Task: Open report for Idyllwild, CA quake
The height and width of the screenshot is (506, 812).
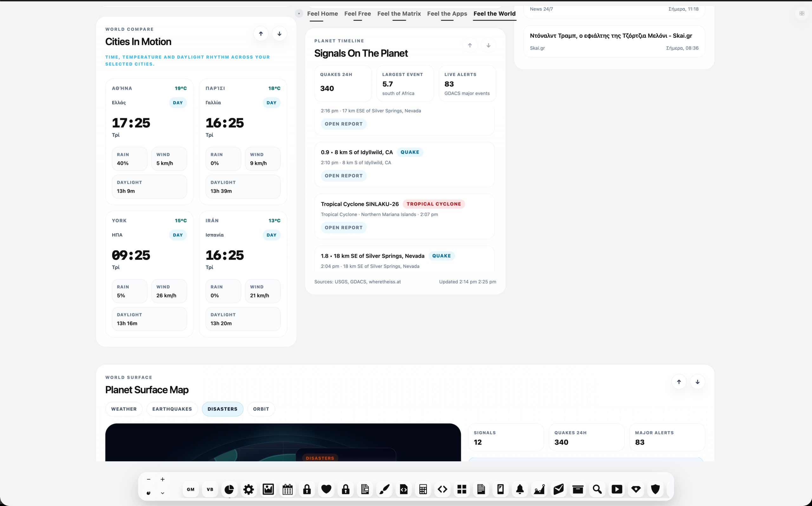Action: point(344,176)
